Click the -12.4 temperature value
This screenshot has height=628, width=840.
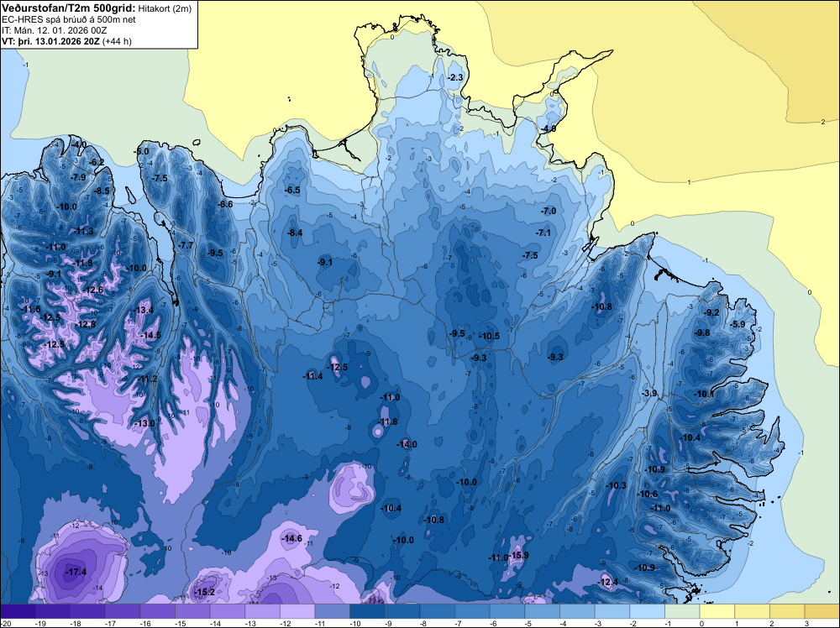(x=607, y=582)
